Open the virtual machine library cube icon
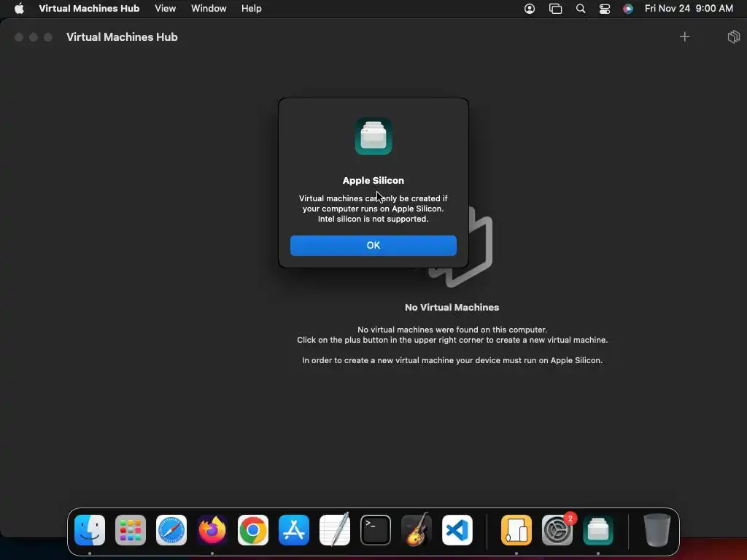 point(733,36)
